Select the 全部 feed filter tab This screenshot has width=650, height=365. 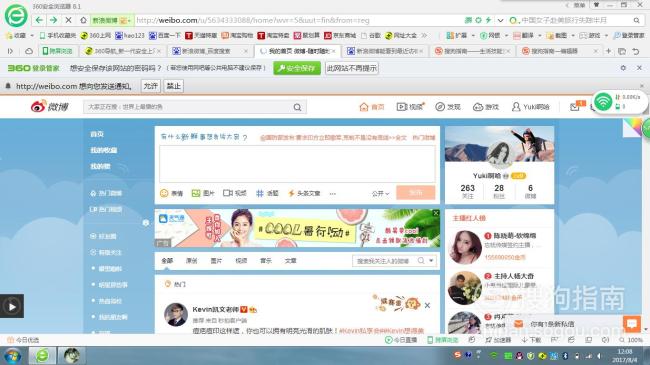[x=167, y=261]
